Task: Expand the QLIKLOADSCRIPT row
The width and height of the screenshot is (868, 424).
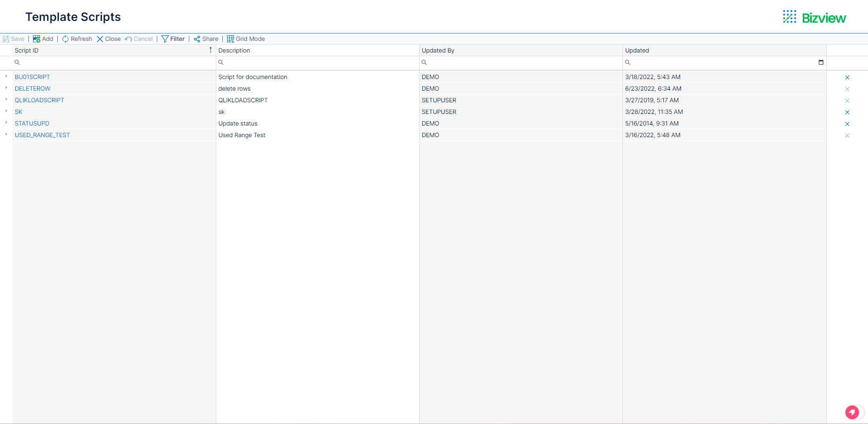Action: 7,99
